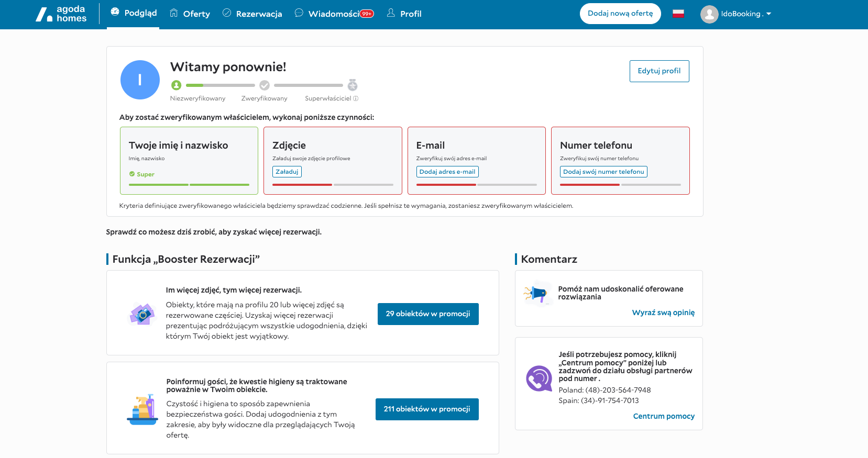Click the Agoda Homes logo
The width and height of the screenshot is (868, 458).
pyautogui.click(x=61, y=14)
